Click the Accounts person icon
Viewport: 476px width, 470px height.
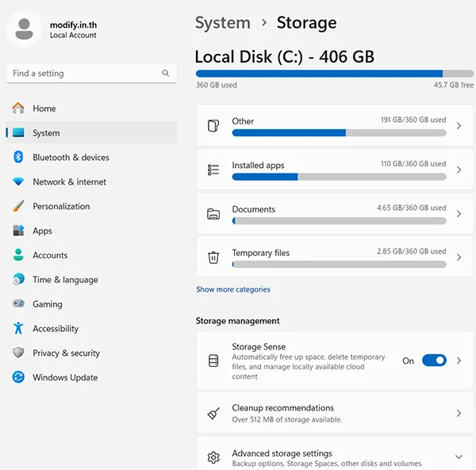click(18, 254)
